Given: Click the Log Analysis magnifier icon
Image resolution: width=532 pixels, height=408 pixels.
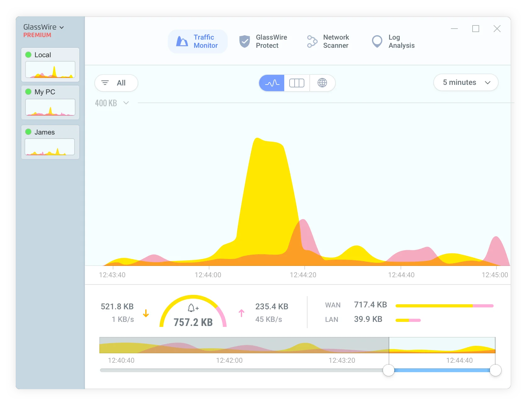Looking at the screenshot, I should coord(377,41).
